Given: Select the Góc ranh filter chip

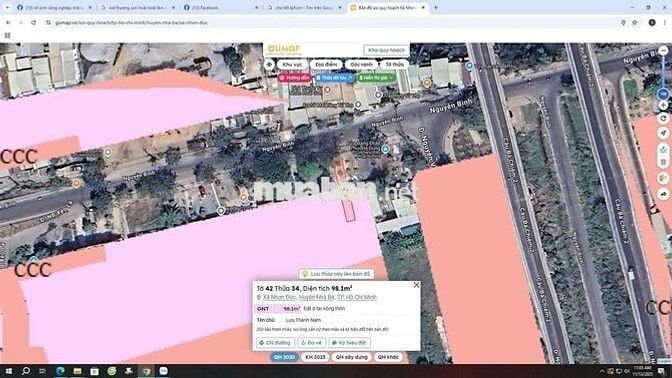Looking at the screenshot, I should pos(361,65).
